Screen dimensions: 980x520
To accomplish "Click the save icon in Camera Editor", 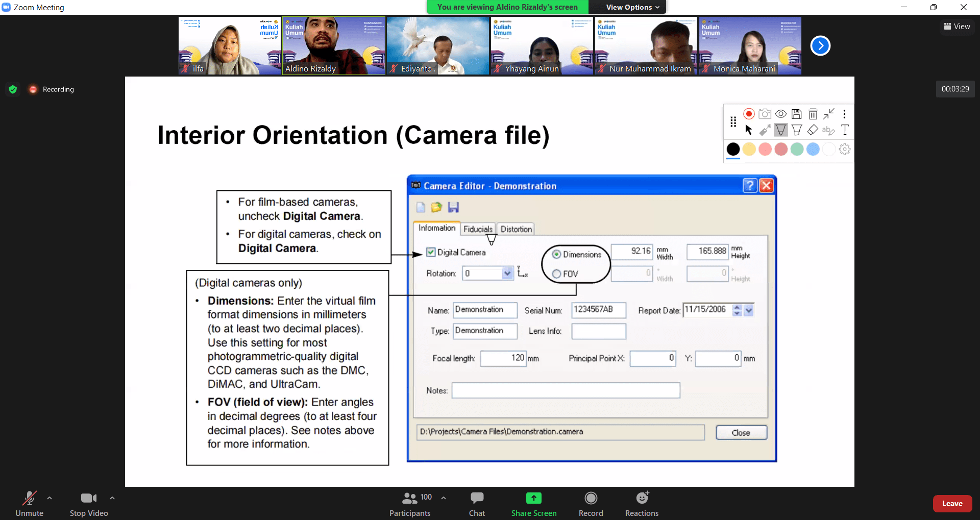I will (x=453, y=207).
